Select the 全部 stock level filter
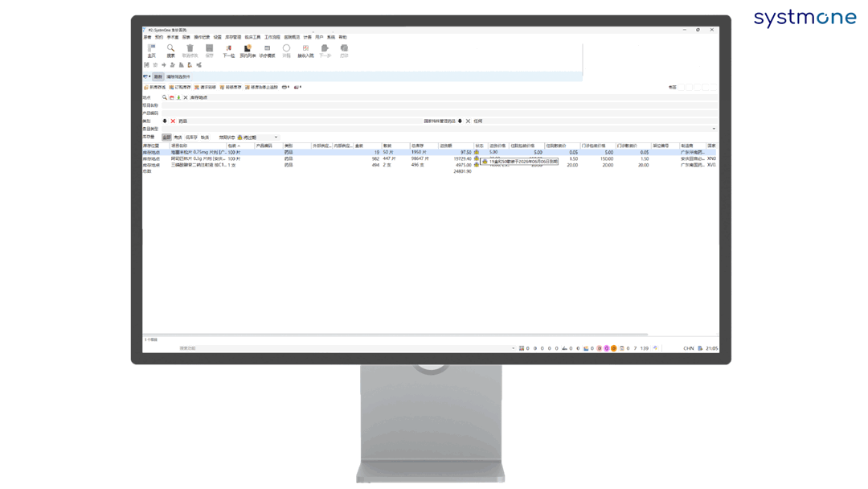Viewport: 868px width, 489px height. (x=166, y=138)
